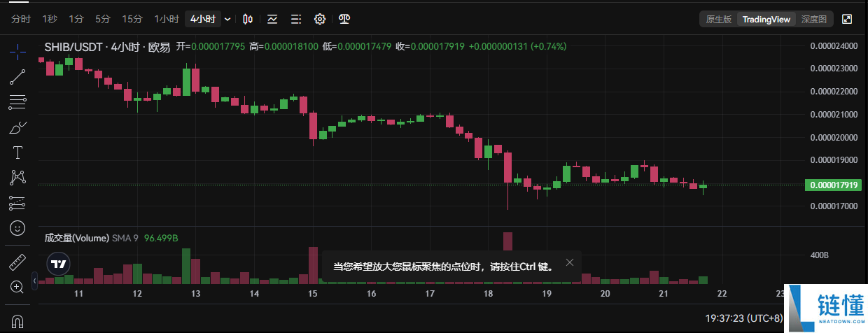Click the volume SMA value 96.499B
Screen dimensions: 868x333
tap(161, 238)
